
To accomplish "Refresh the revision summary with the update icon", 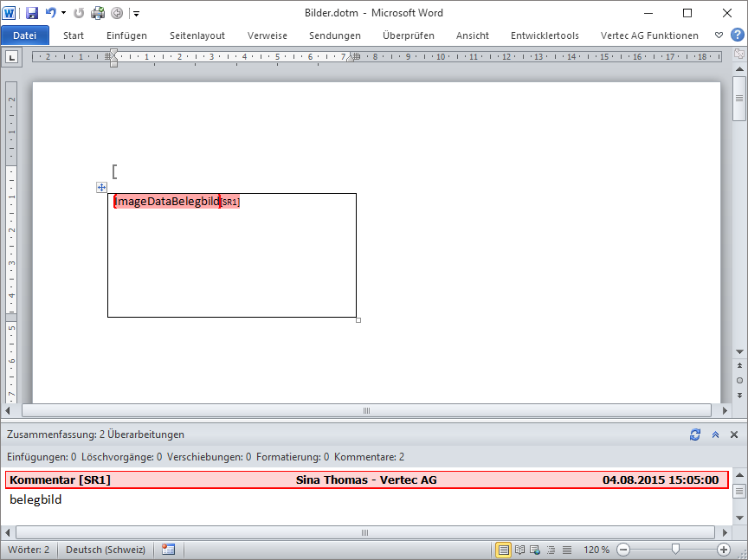I will pyautogui.click(x=695, y=434).
